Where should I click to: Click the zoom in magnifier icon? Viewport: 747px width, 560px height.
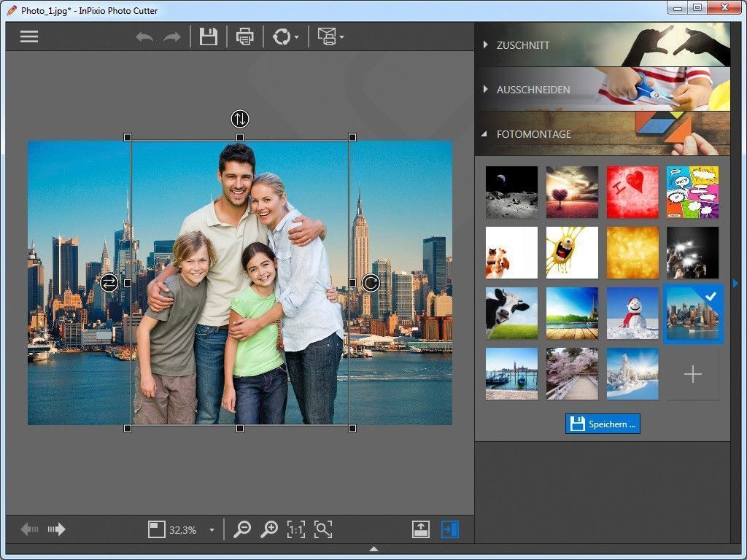tap(269, 530)
